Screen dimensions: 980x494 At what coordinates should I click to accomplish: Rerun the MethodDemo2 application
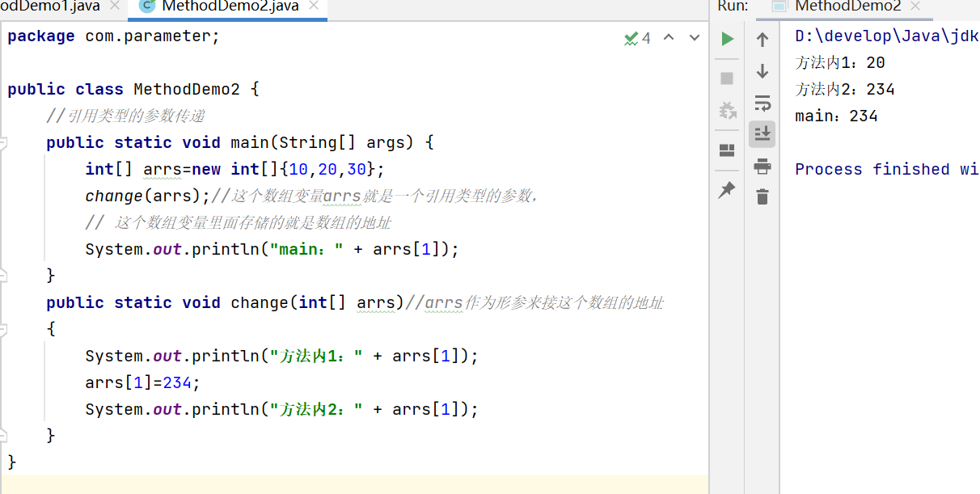coord(726,38)
